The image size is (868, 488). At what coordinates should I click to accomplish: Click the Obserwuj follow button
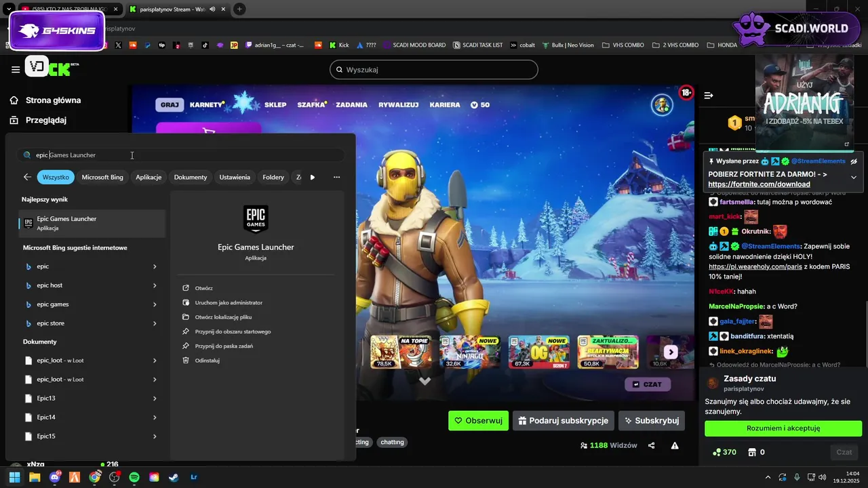coord(478,420)
